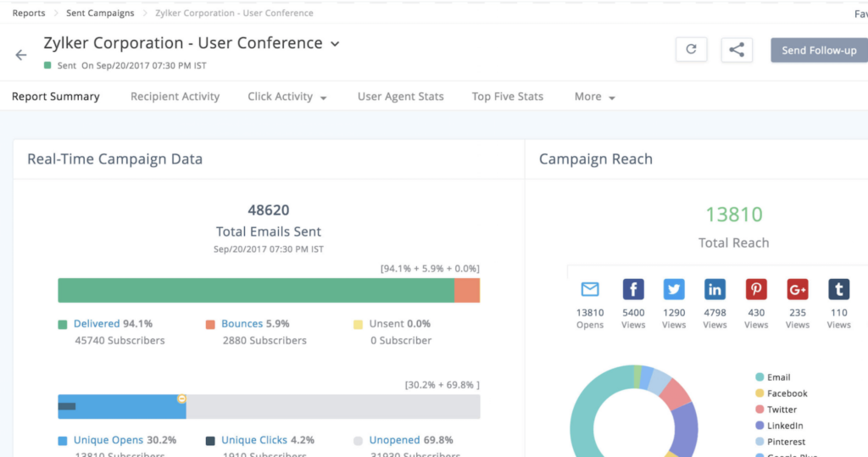Image resolution: width=868 pixels, height=457 pixels.
Task: Click the red Twitter donut chart segment
Action: point(676,394)
